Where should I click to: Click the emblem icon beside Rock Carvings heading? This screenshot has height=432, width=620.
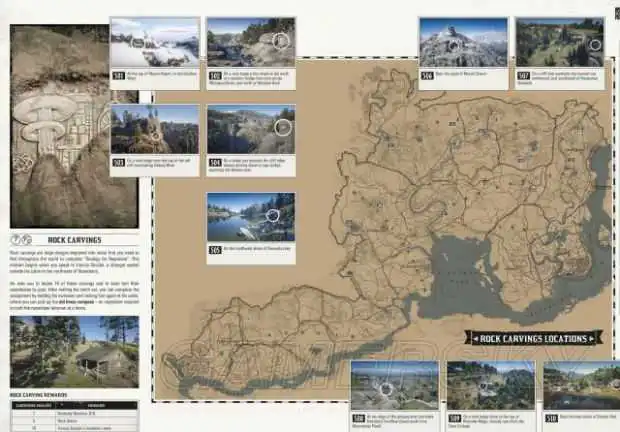point(23,240)
